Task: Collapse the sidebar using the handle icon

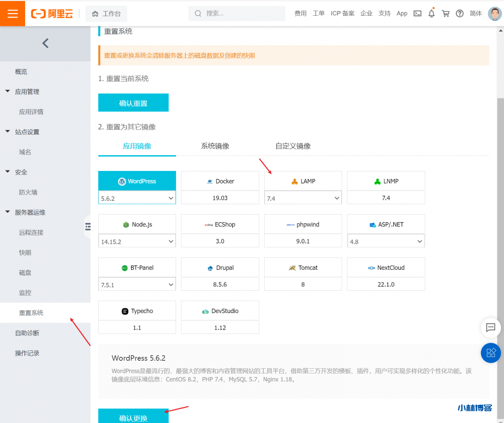Action: [88, 226]
